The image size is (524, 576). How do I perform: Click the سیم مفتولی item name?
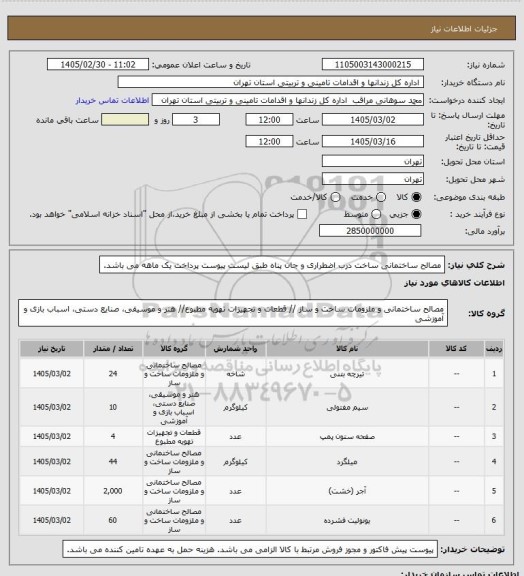coord(347,407)
